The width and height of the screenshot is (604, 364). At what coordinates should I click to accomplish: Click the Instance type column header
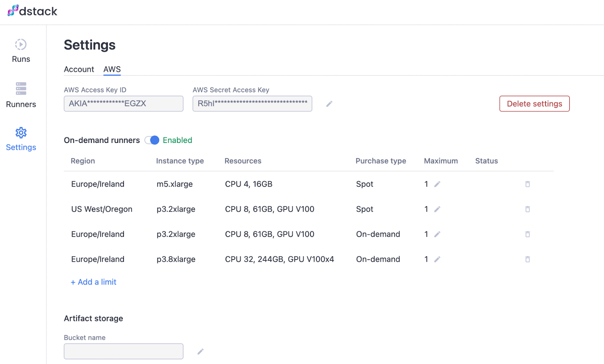pyautogui.click(x=180, y=161)
